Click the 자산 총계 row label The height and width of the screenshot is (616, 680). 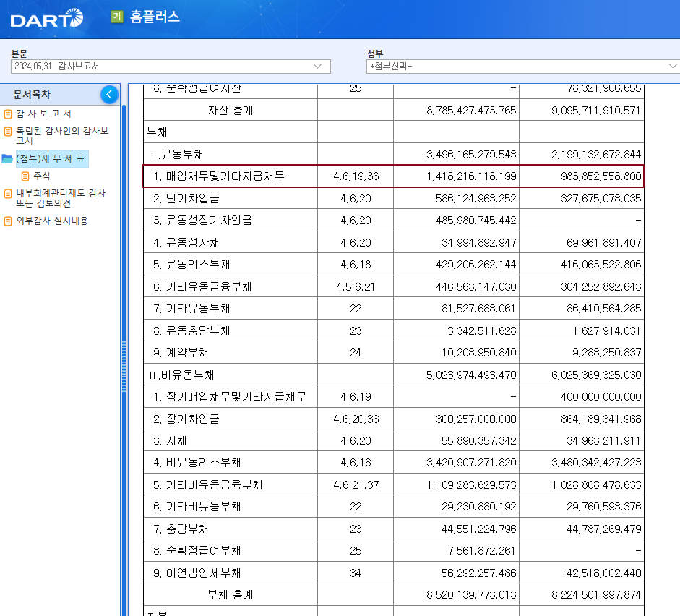click(x=231, y=110)
